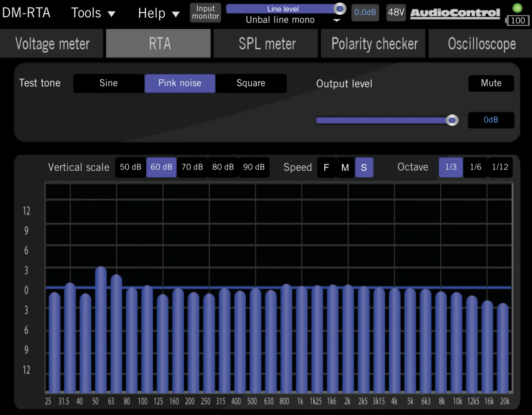Screen dimensions: 532x415
Task: Open the Input monitor
Action: tap(205, 12)
